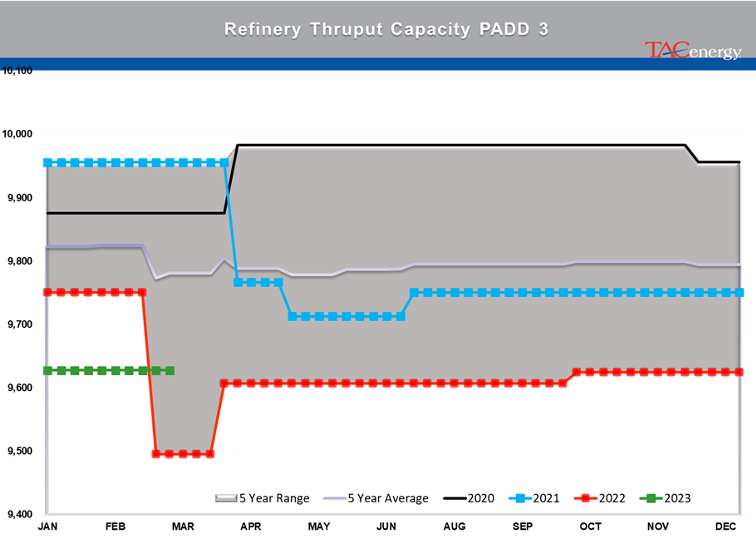
Task: Click the 'AUG' x-axis label
Action: coord(455,526)
